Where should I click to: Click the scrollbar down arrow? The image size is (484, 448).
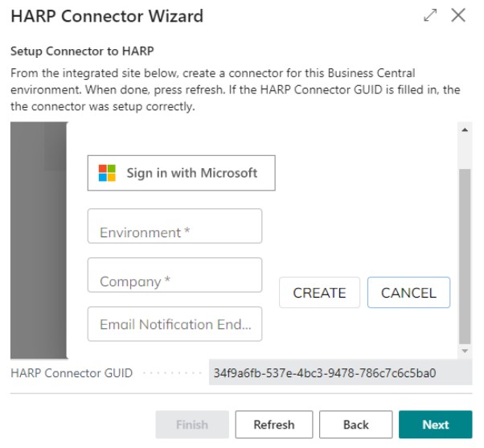[465, 351]
